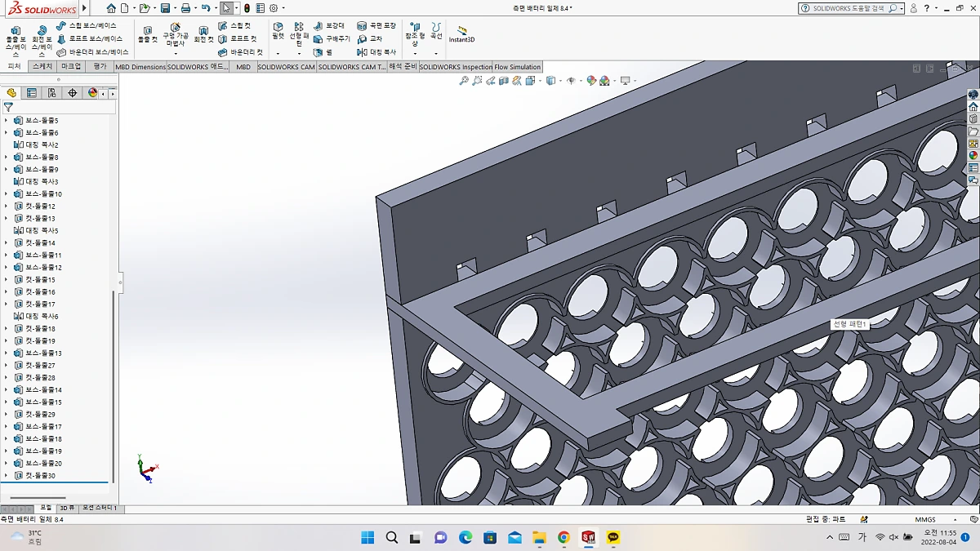Choose the 대칭 복사 mirror tool
The image size is (980, 551).
tap(376, 51)
